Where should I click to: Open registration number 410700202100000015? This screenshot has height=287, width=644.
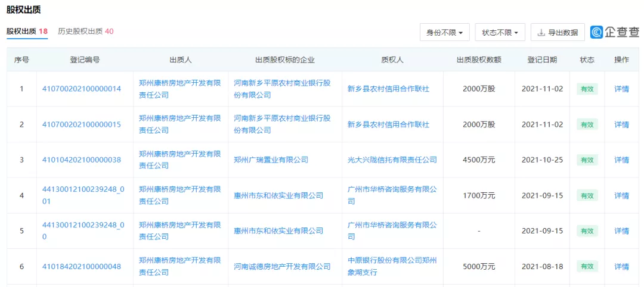coord(82,124)
